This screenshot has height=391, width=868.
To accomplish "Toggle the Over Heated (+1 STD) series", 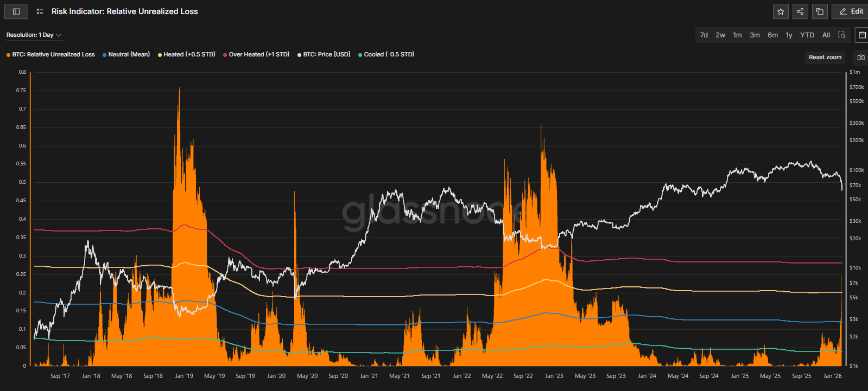I will [x=258, y=55].
